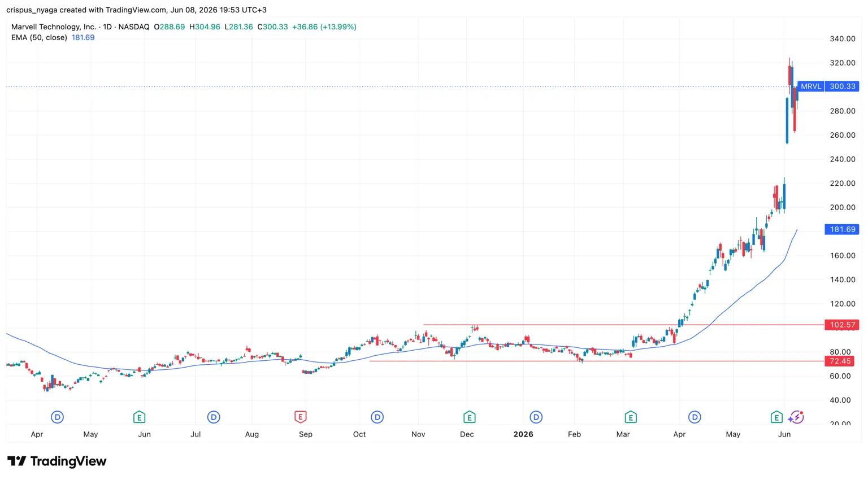The height and width of the screenshot is (480, 868).
Task: Click the "Dec" time axis label
Action: point(467,434)
